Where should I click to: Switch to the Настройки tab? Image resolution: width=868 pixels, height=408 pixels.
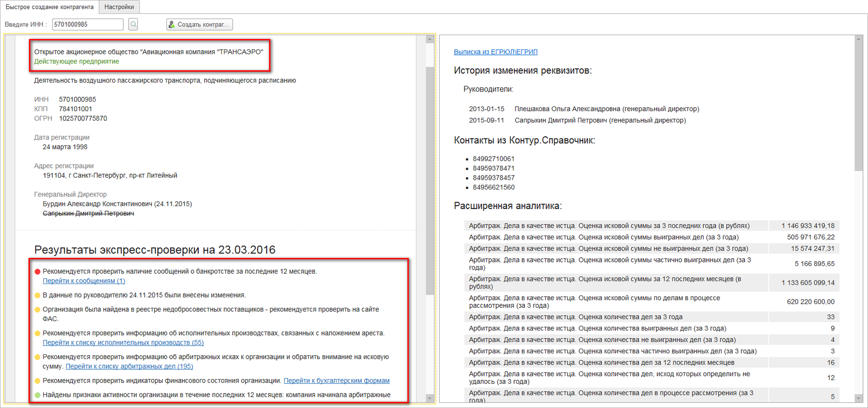point(119,7)
